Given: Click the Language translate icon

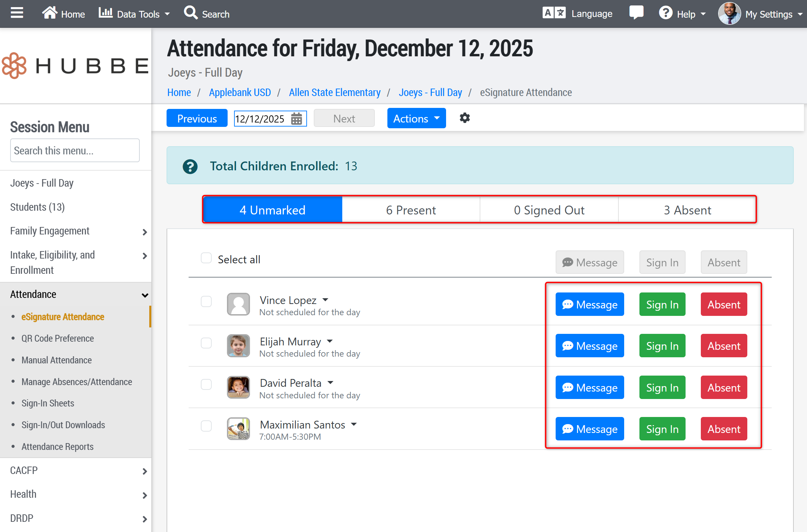Looking at the screenshot, I should [x=554, y=13].
